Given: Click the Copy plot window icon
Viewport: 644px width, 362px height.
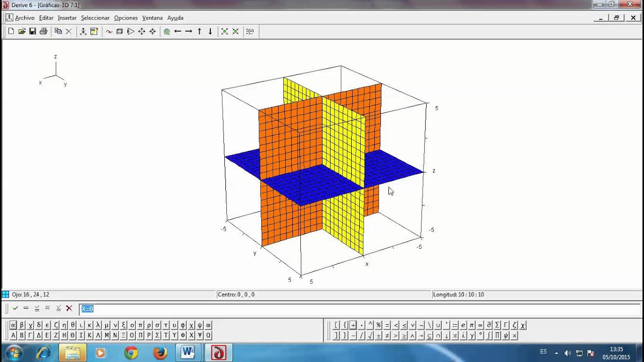Looking at the screenshot, I should tap(58, 31).
